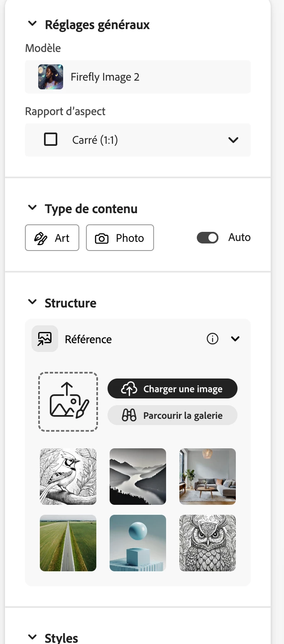Expand the Styles section
The height and width of the screenshot is (644, 284).
32,637
